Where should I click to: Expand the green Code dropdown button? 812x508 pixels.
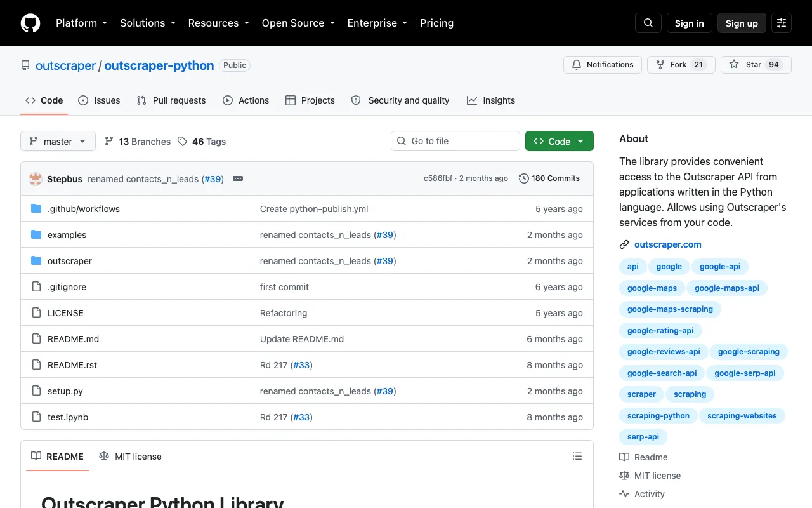(x=560, y=141)
